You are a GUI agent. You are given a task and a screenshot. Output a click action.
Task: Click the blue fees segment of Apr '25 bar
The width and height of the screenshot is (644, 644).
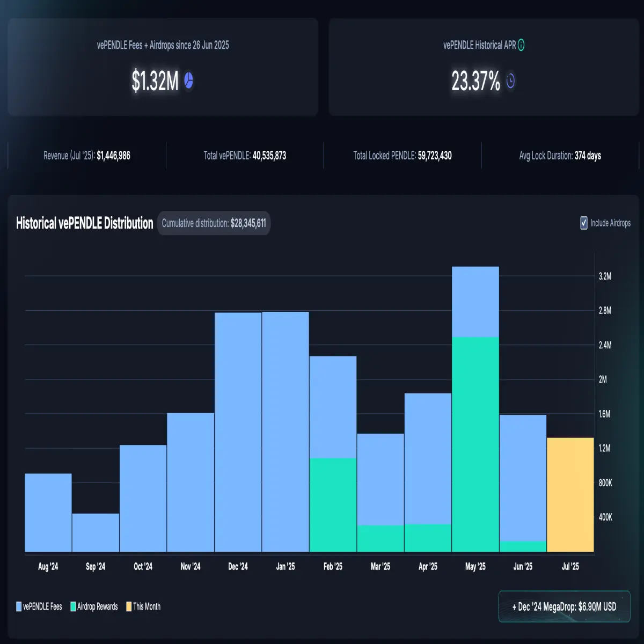(428, 458)
